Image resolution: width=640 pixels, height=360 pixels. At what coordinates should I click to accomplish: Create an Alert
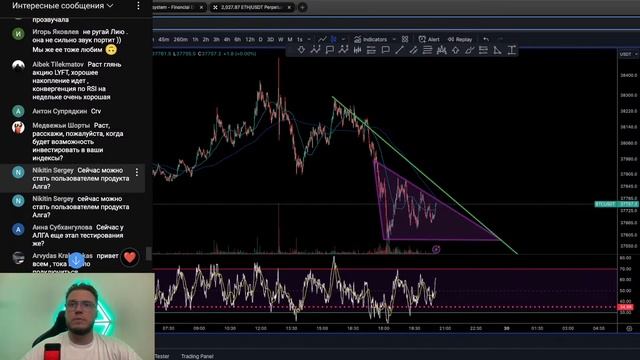click(429, 40)
